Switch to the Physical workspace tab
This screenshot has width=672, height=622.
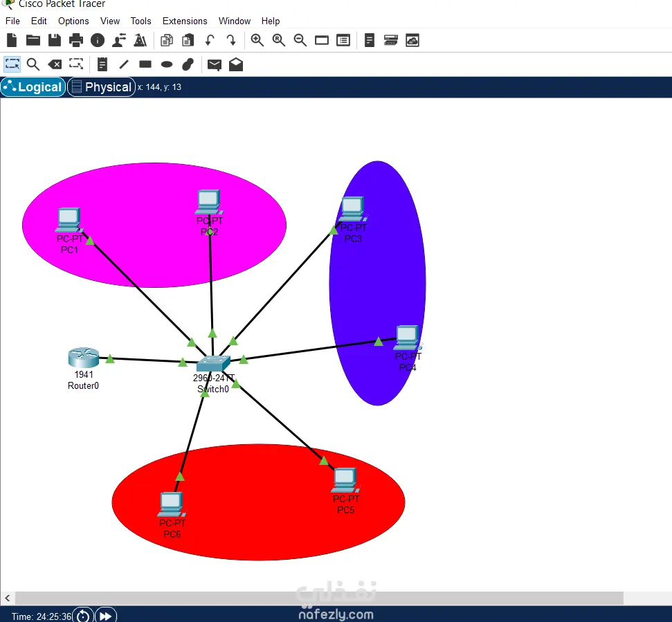click(x=102, y=87)
